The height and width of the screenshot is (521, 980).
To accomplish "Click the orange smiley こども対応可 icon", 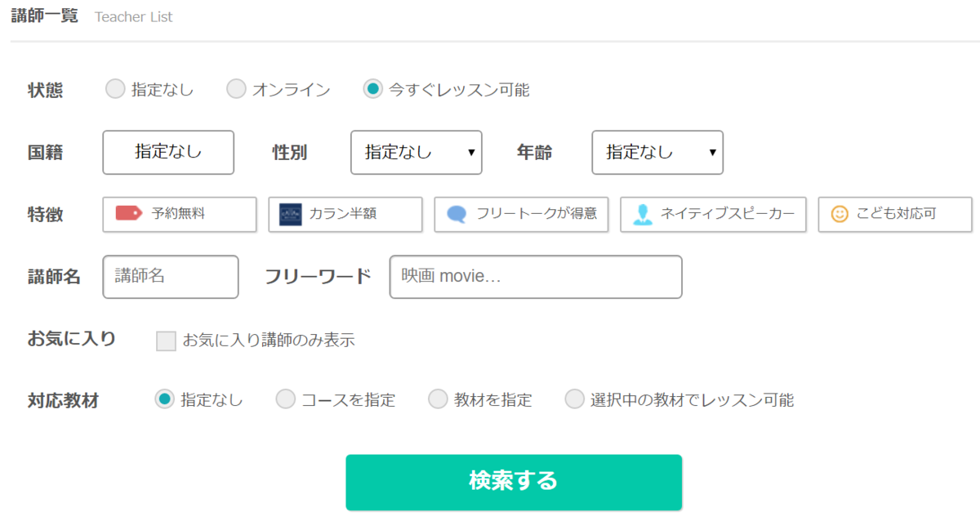I will click(840, 215).
